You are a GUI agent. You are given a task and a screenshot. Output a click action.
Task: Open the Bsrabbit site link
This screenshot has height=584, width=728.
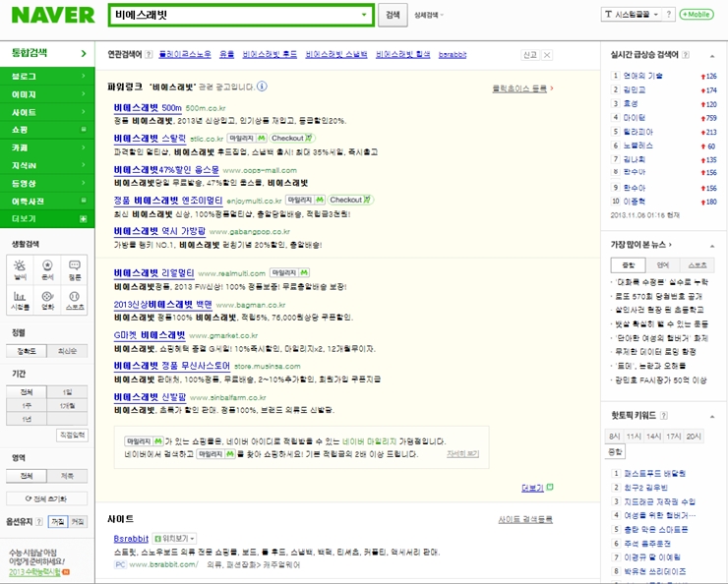(131, 539)
